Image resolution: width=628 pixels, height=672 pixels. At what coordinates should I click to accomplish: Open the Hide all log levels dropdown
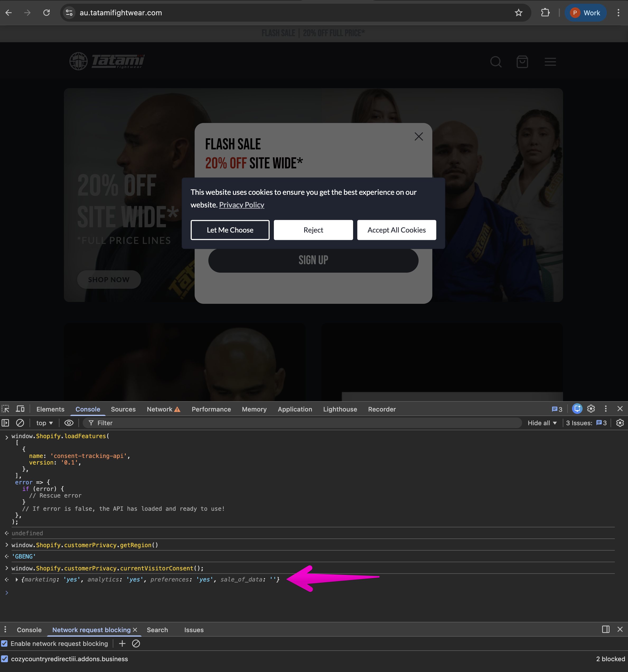pos(542,423)
